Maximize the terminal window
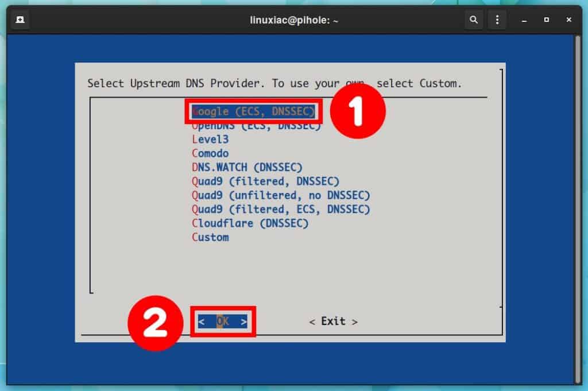This screenshot has height=391, width=588. tap(547, 20)
